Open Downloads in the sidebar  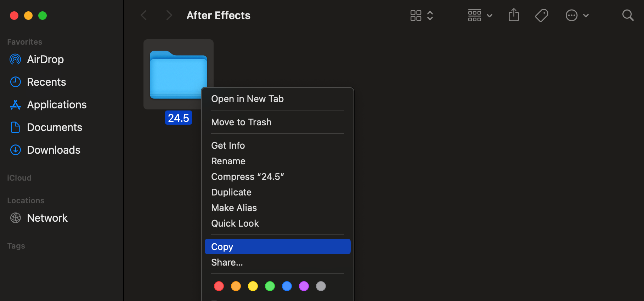tap(53, 150)
